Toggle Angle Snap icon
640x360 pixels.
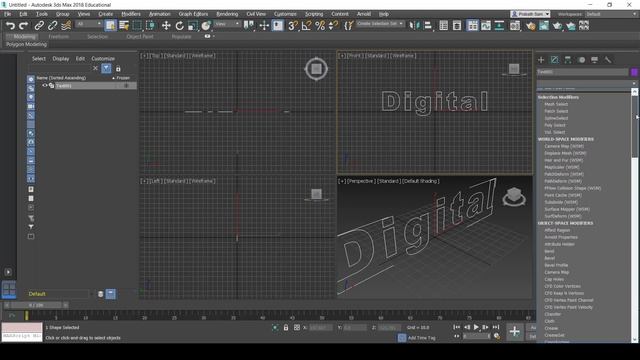coord(306,26)
